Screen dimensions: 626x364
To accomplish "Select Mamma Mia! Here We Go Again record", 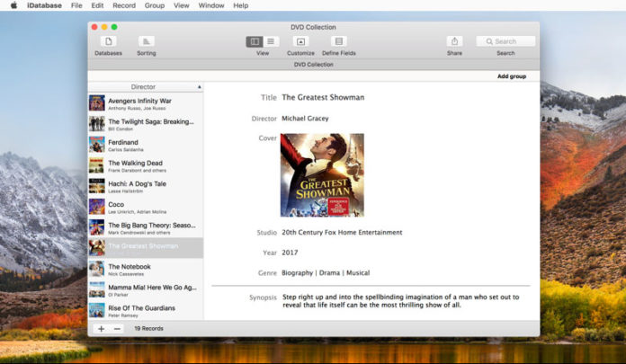I will 146,289.
